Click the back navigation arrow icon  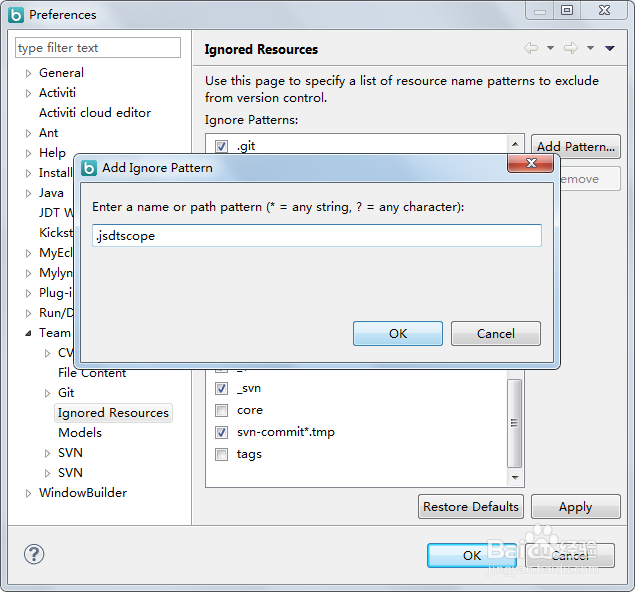(x=531, y=48)
